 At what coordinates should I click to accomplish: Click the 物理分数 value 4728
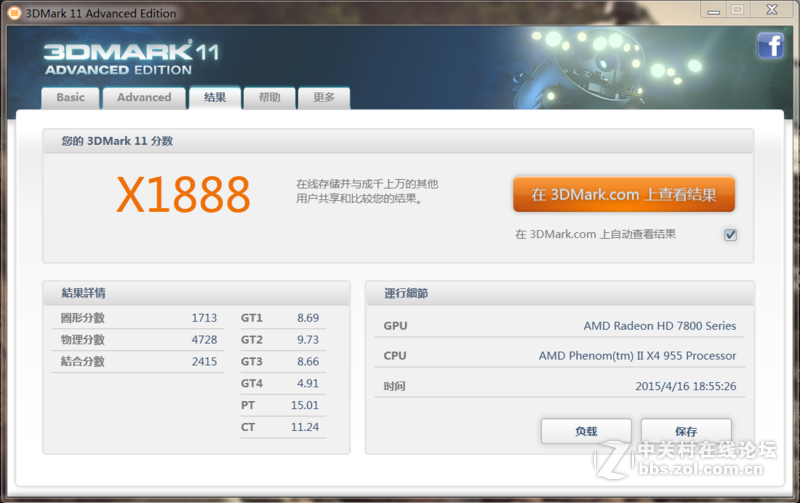tap(204, 340)
